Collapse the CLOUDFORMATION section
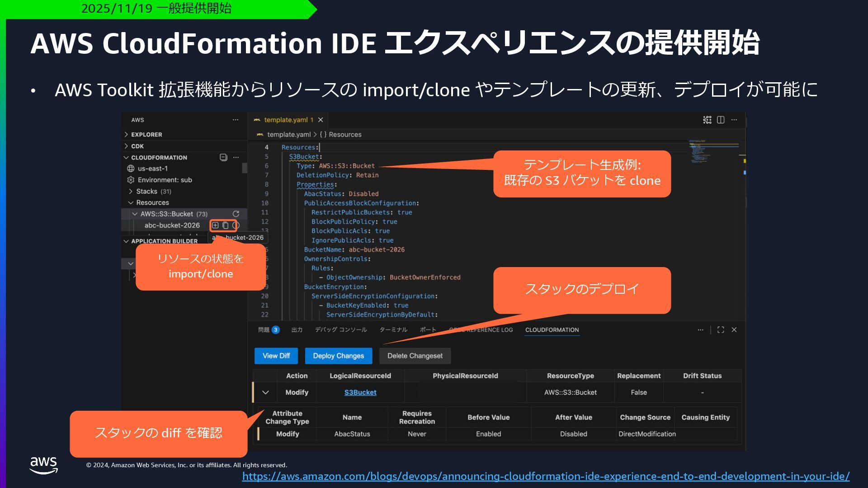The width and height of the screenshot is (868, 488). (x=127, y=158)
